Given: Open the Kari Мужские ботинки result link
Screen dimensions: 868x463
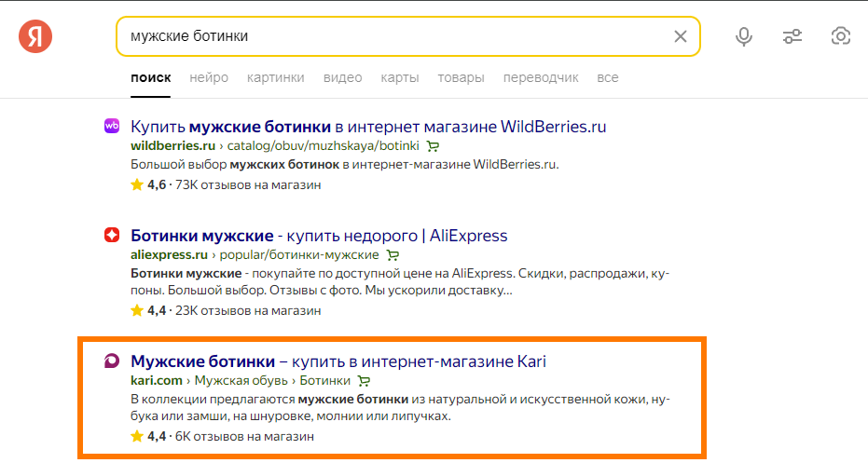Looking at the screenshot, I should coord(338,361).
